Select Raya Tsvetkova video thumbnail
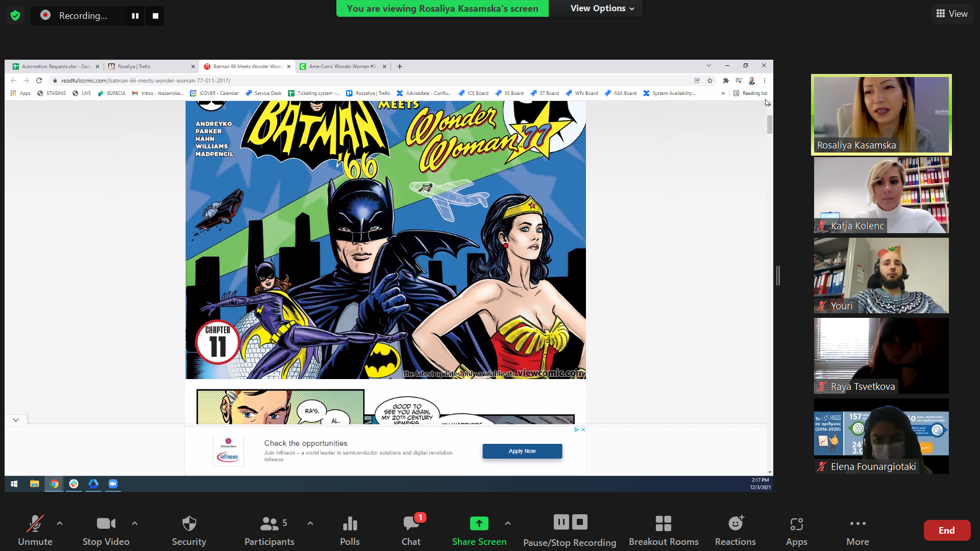This screenshot has width=980, height=551. [x=881, y=356]
